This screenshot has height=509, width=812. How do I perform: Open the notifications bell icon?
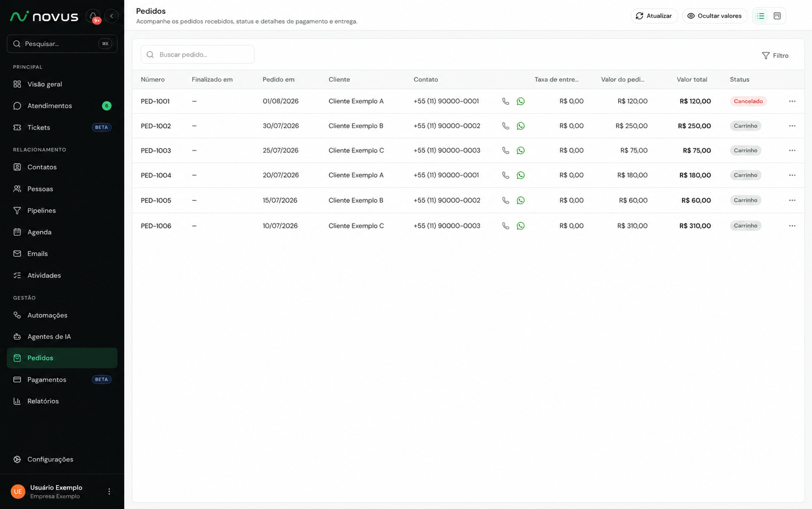(93, 16)
